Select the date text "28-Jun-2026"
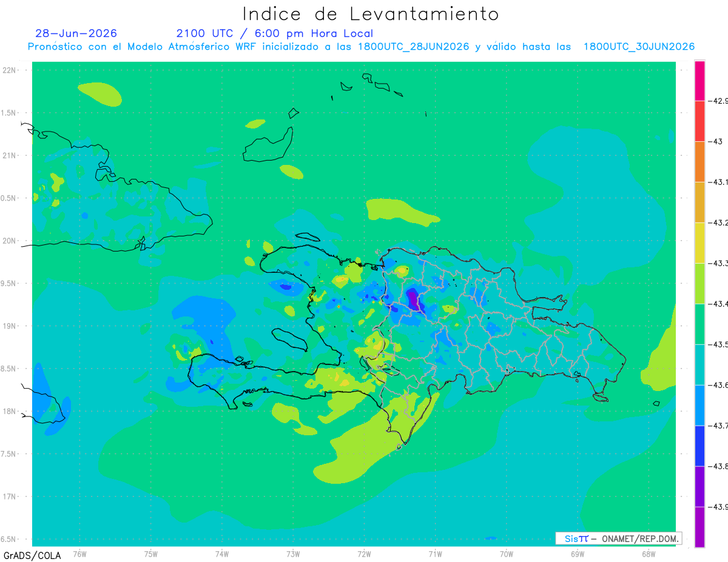728x562 pixels. click(x=76, y=33)
